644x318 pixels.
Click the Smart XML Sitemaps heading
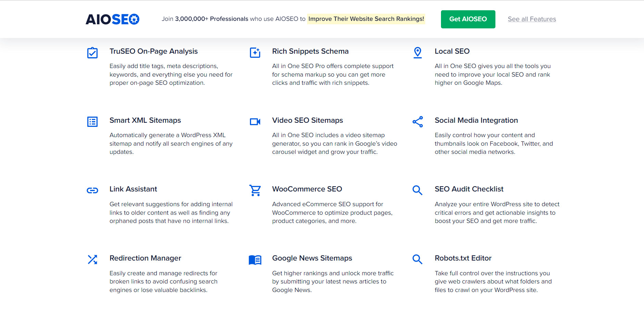(x=145, y=120)
